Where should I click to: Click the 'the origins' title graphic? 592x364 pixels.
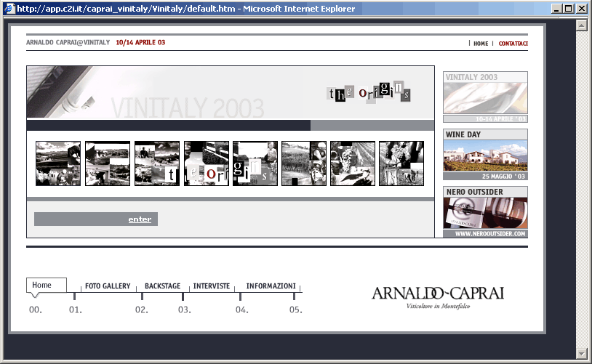369,92
